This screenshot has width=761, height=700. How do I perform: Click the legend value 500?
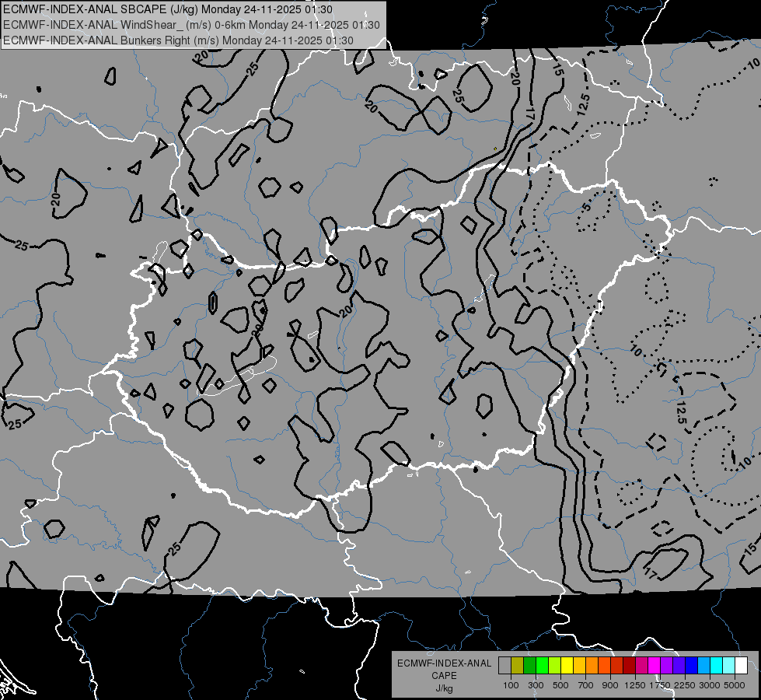[x=560, y=685]
